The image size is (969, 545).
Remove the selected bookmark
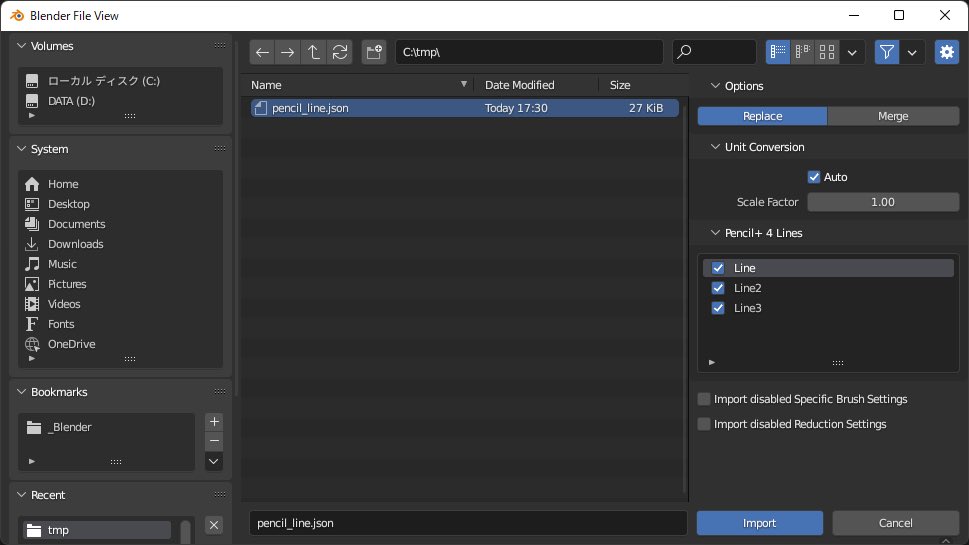(214, 441)
